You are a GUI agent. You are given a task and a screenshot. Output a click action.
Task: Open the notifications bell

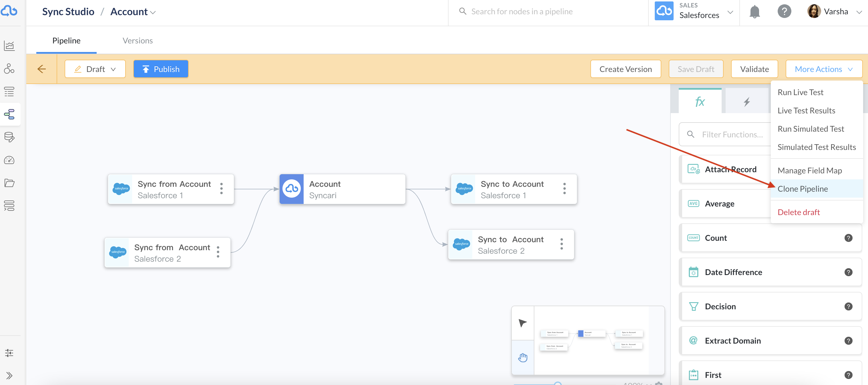pos(754,12)
